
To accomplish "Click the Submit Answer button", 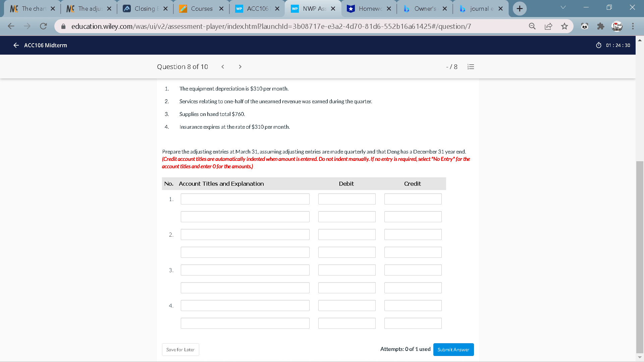I will coord(453,350).
